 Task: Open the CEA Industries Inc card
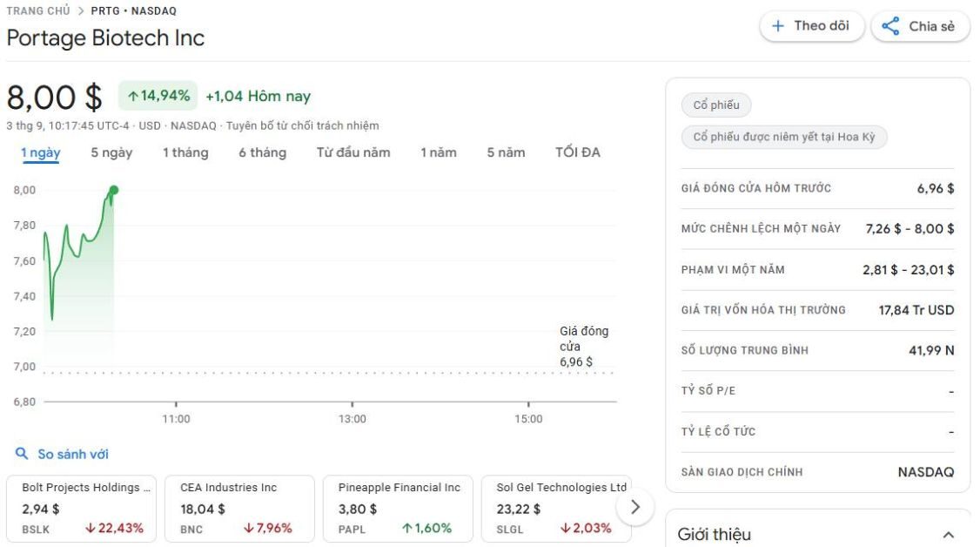(x=239, y=508)
